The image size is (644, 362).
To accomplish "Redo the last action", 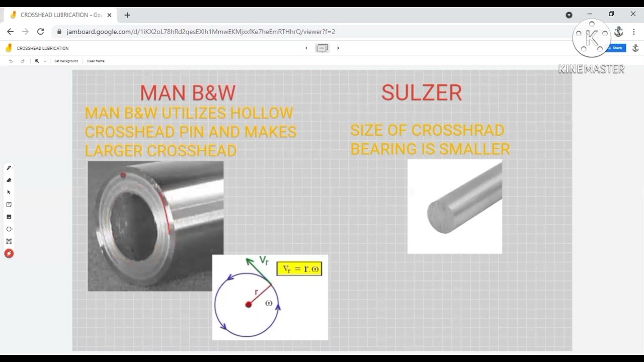I will (x=22, y=61).
